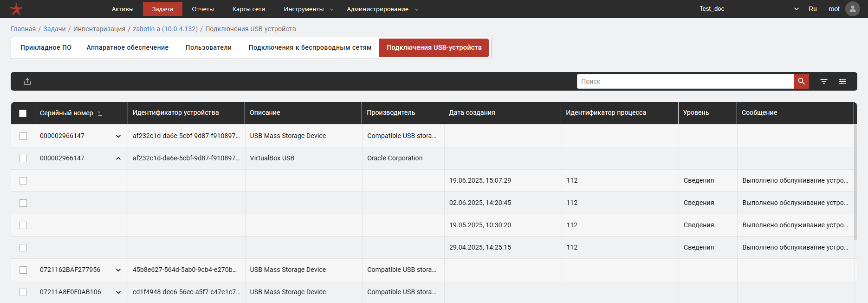Open the Test_doc dropdown arrow

coord(797,9)
